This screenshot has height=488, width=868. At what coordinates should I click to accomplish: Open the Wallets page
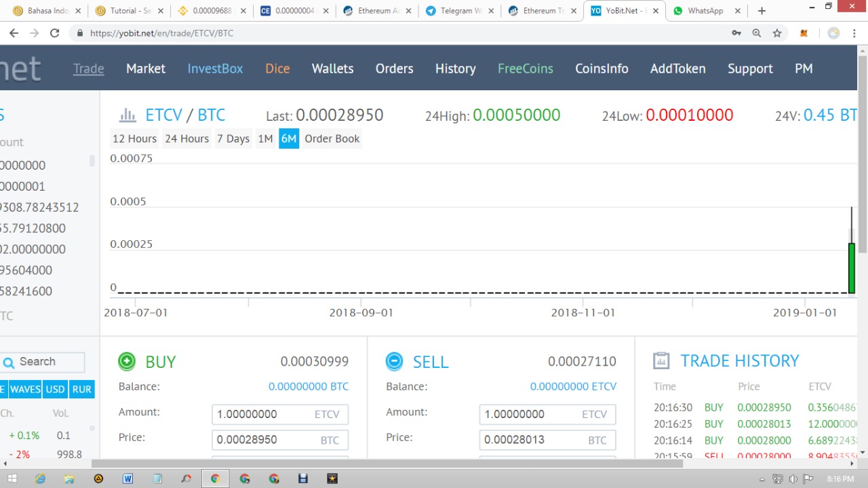[x=332, y=69]
